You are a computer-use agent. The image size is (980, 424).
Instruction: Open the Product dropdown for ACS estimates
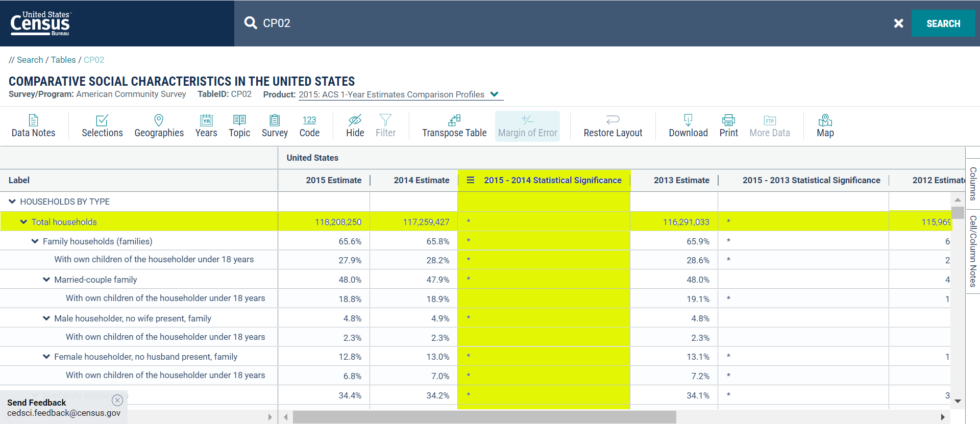click(494, 94)
